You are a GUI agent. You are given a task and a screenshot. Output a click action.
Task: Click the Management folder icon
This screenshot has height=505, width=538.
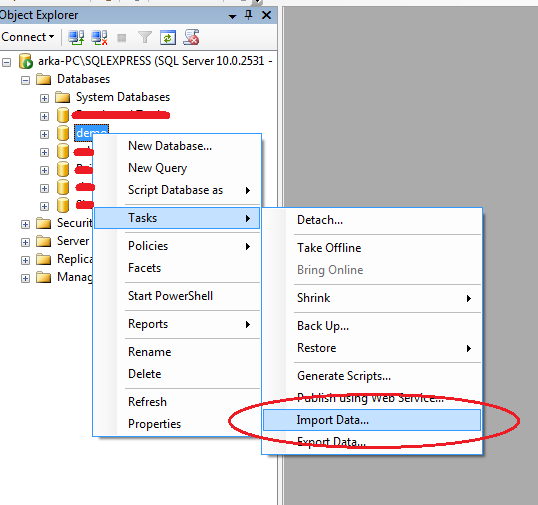click(x=44, y=277)
